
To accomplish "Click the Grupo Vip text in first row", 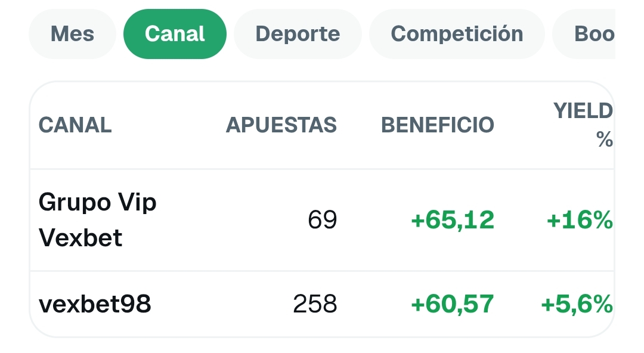I will pyautogui.click(x=97, y=203).
